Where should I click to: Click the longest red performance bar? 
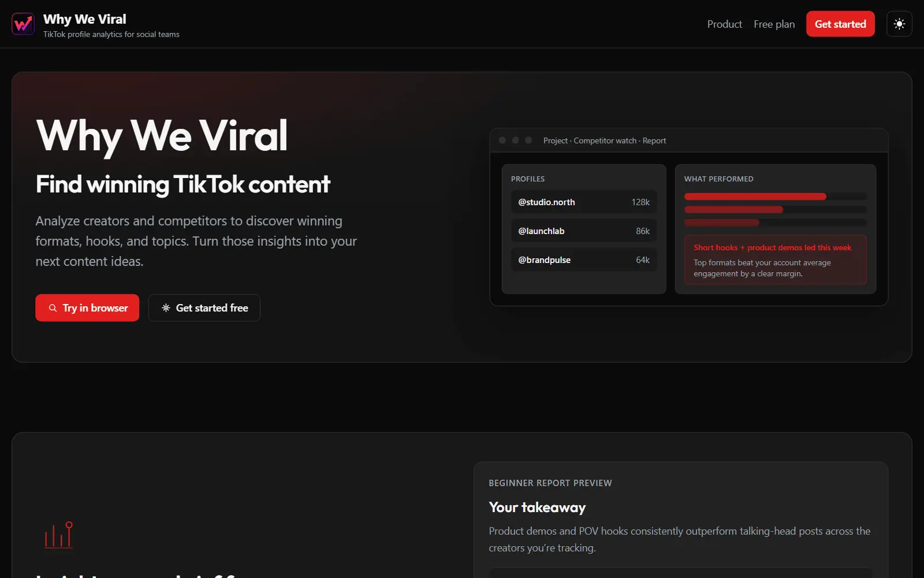[x=755, y=197]
